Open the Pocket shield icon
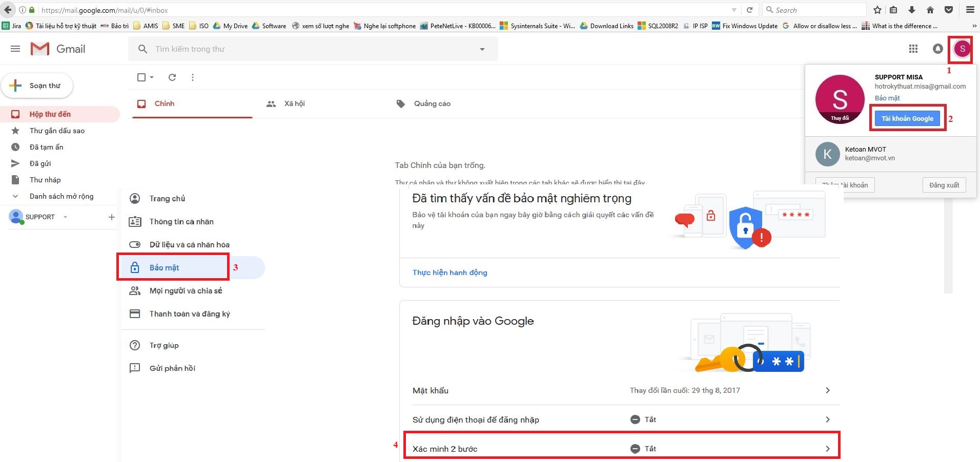 click(949, 10)
